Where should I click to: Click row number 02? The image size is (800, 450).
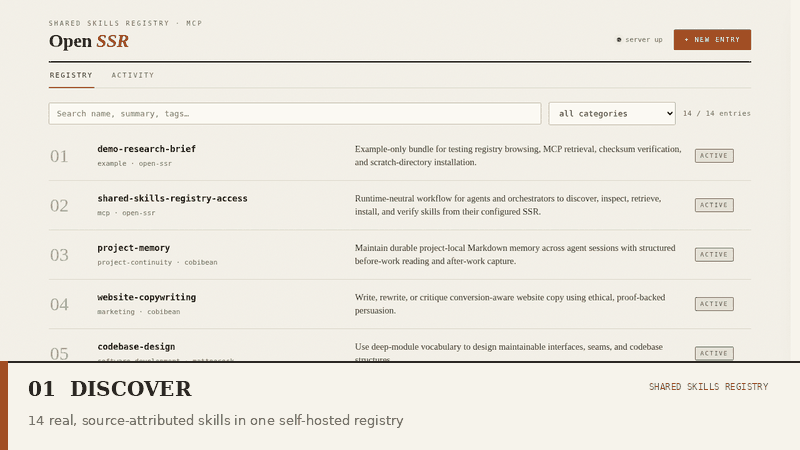pos(59,206)
